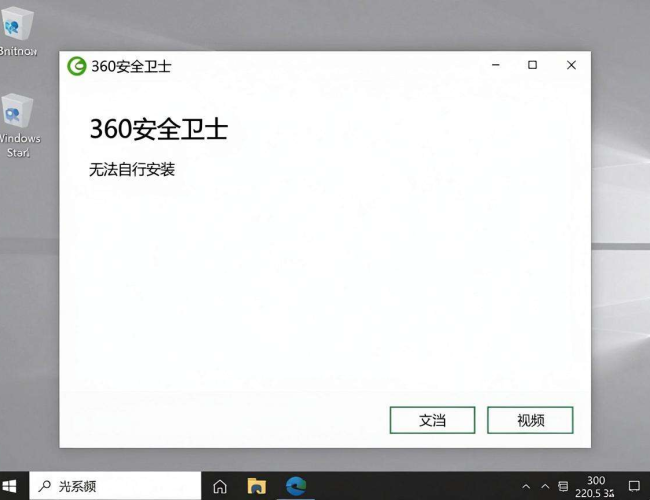Show hidden system tray icons
Viewport: 650px width, 500px height.
click(x=526, y=486)
